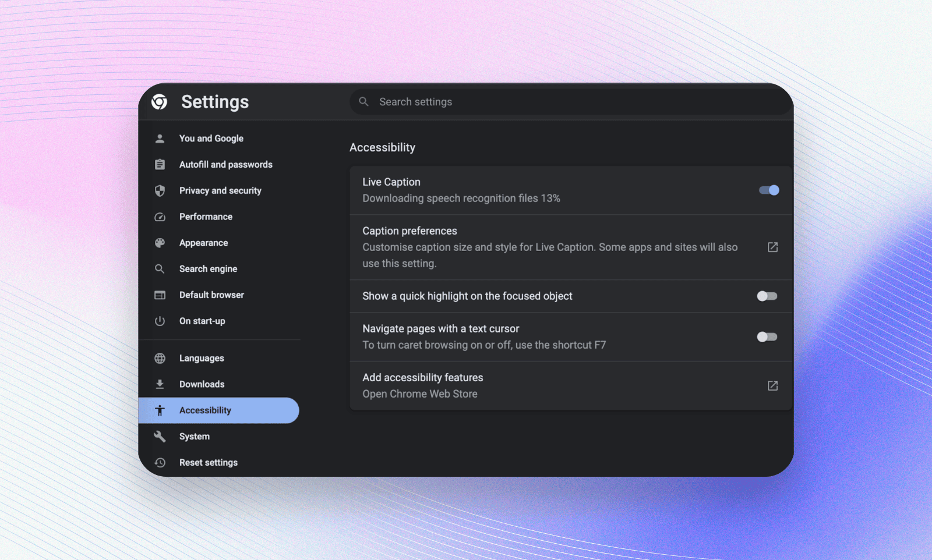Open the Search engine section

click(219, 269)
